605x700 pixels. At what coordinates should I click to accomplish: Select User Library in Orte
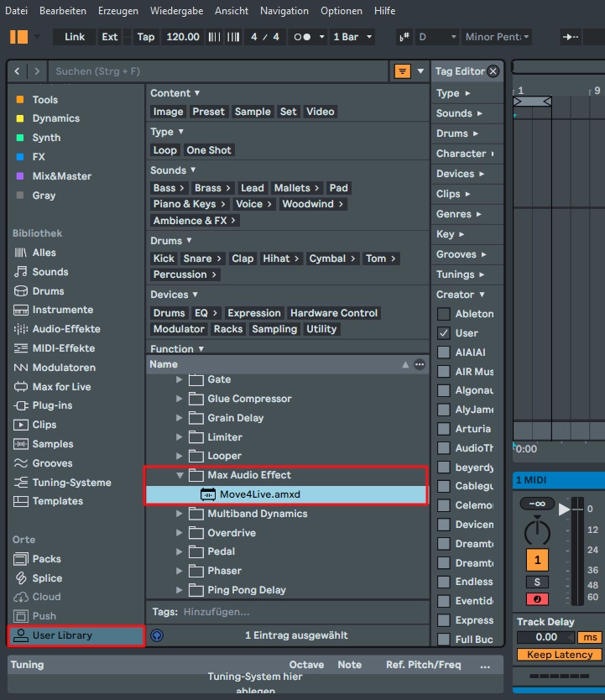click(76, 635)
